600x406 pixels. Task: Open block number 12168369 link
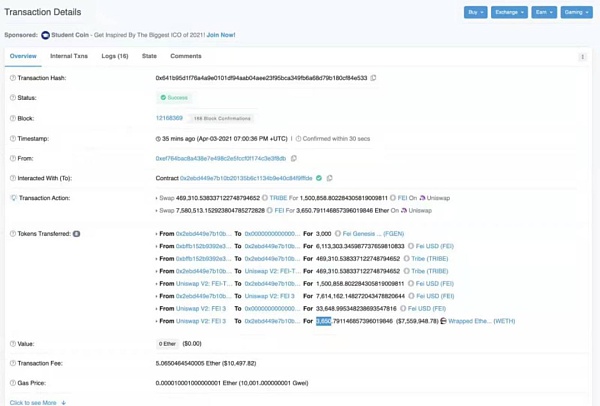169,118
